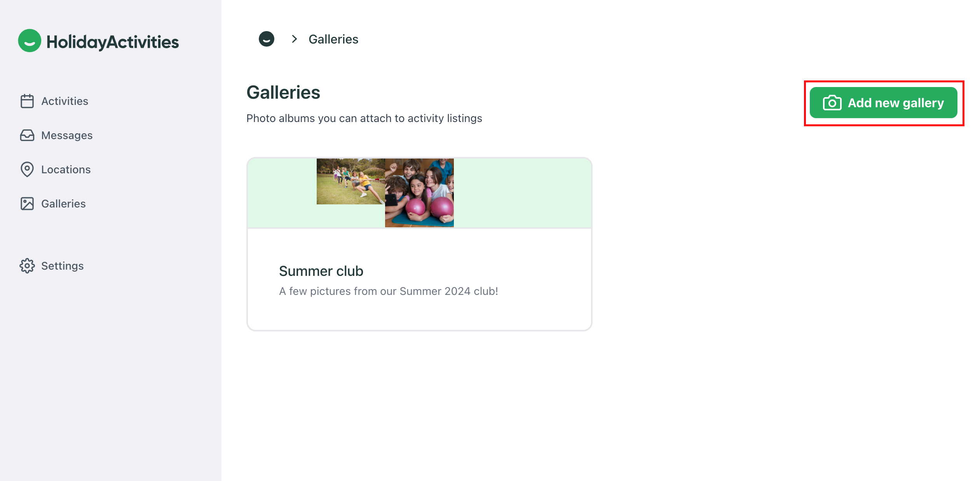Go to Messages via sidebar label

point(67,135)
